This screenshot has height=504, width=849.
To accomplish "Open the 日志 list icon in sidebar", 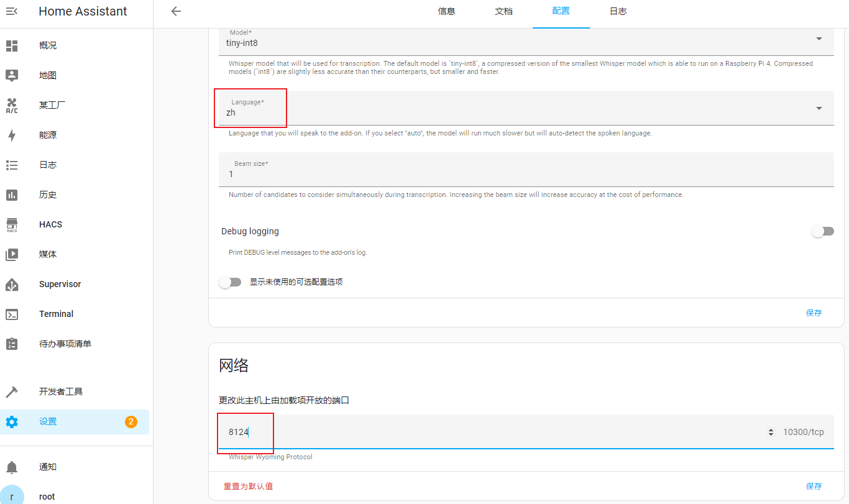I will (12, 165).
